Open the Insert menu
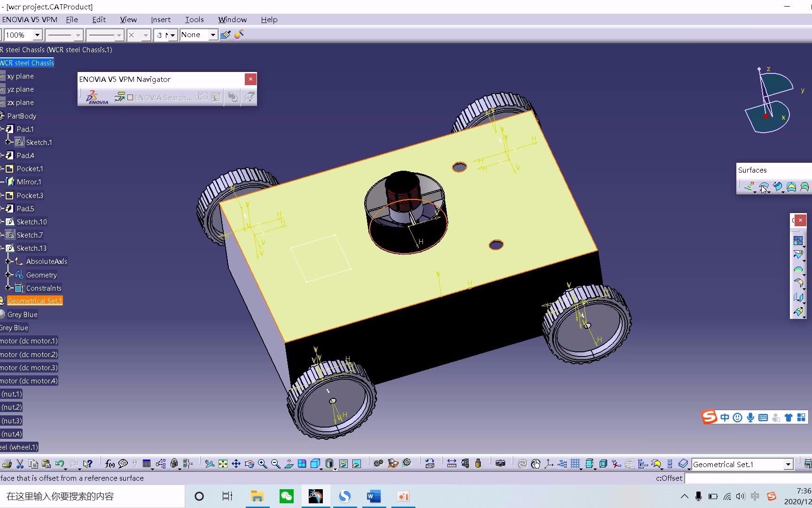Viewport: 812px width, 508px height. (161, 19)
